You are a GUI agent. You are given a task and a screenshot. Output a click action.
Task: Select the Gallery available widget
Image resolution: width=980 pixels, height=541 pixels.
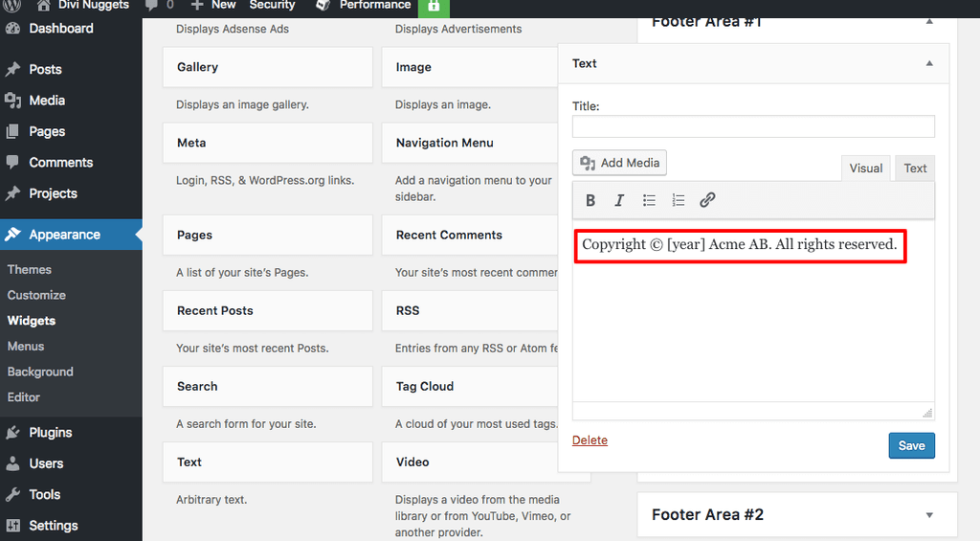click(268, 67)
